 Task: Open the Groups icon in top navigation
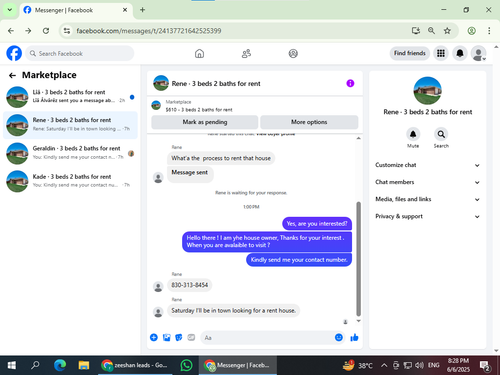tap(293, 53)
